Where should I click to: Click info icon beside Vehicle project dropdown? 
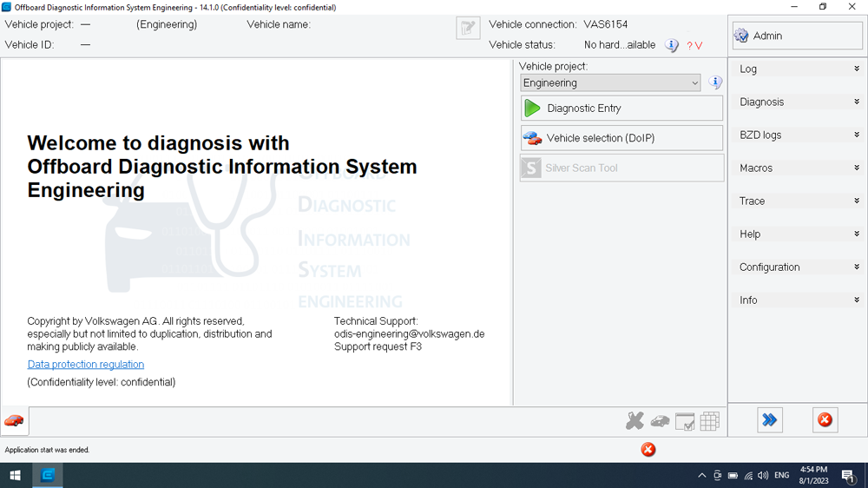[x=715, y=82]
